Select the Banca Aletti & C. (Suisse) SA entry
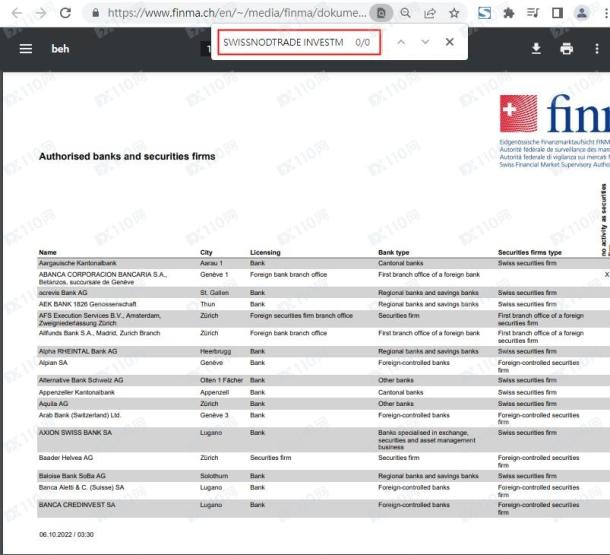610x555 pixels. point(81,487)
